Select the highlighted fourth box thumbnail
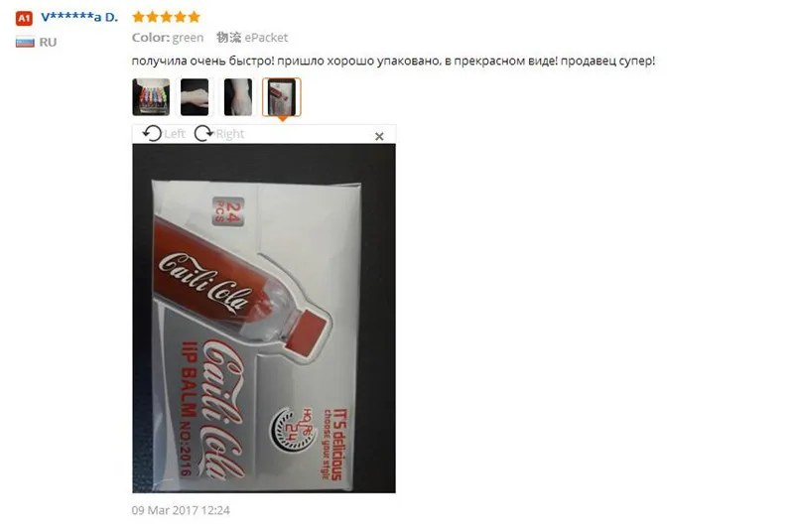 (x=282, y=97)
